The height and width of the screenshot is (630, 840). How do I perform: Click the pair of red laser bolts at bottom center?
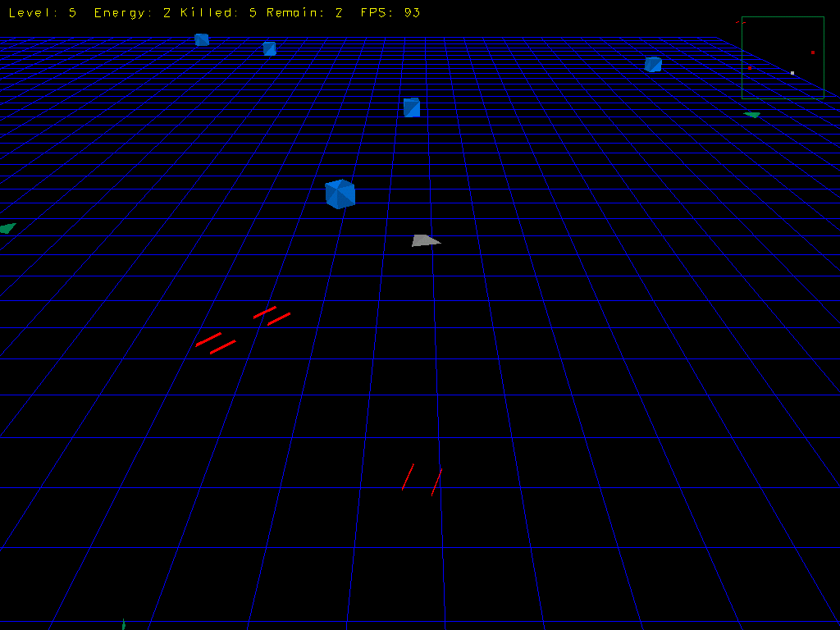click(x=422, y=479)
